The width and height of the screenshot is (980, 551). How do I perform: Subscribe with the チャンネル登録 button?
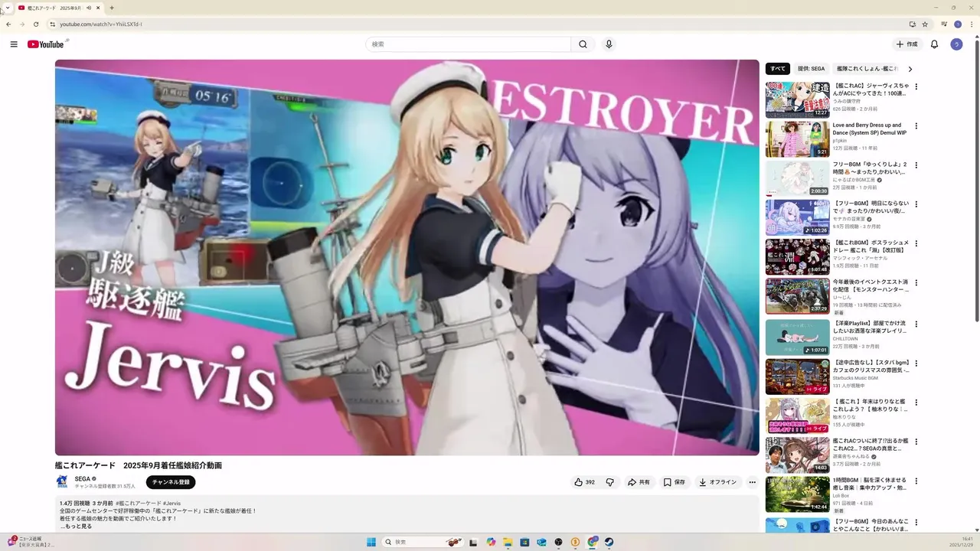coord(171,482)
